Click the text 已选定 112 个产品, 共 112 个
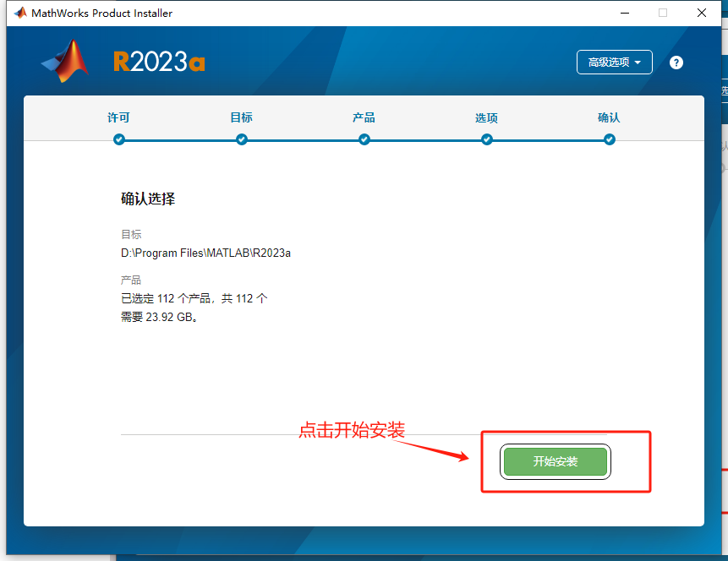This screenshot has width=728, height=561. tap(194, 298)
